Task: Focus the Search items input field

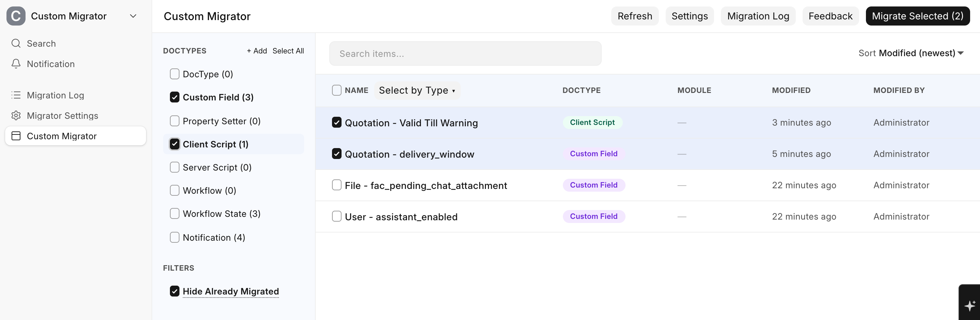Action: coord(465,54)
